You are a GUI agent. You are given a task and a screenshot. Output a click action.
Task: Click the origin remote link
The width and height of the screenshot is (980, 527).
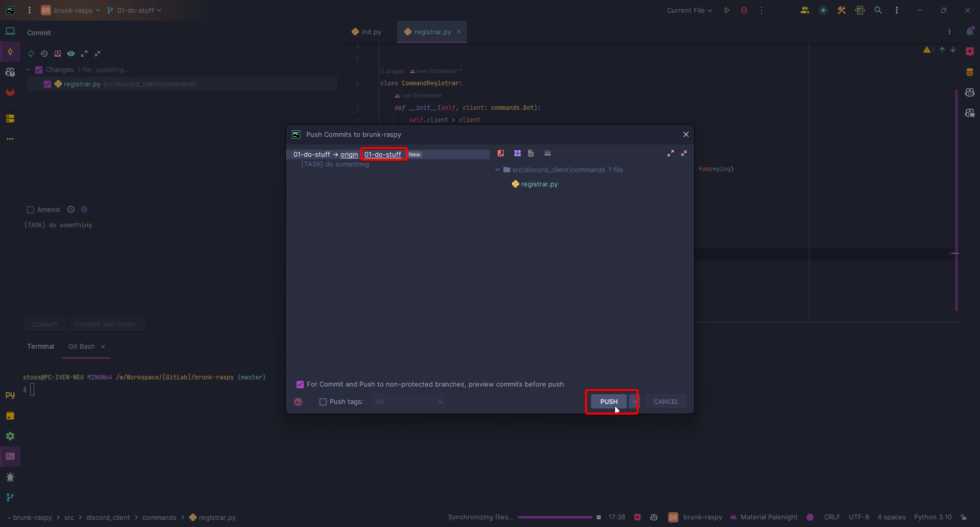click(x=349, y=154)
